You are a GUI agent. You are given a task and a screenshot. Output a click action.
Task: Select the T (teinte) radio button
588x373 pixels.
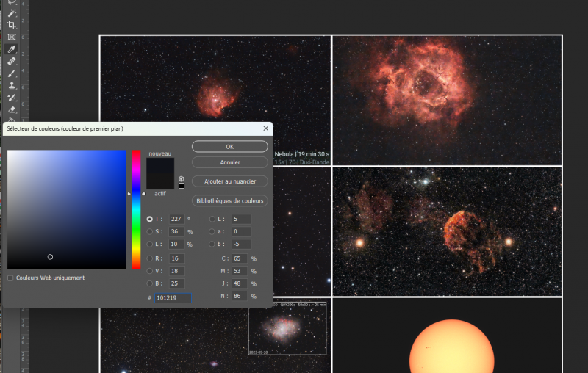point(150,219)
